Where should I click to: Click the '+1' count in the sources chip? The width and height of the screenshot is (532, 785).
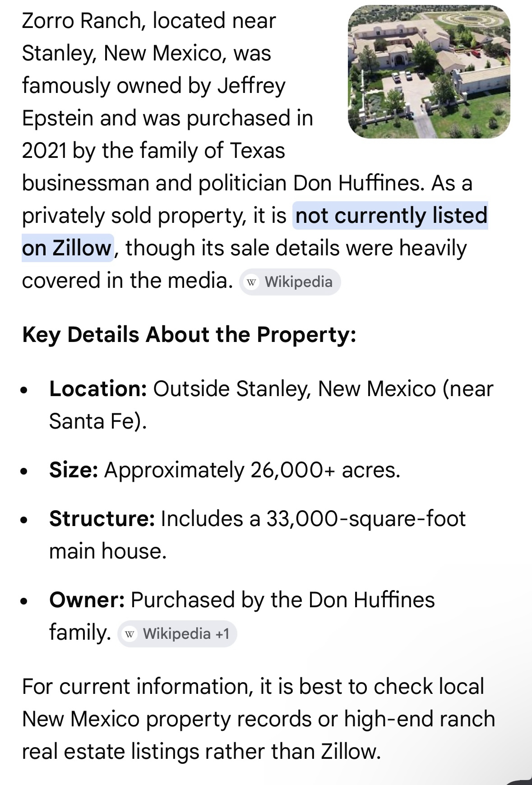[222, 634]
